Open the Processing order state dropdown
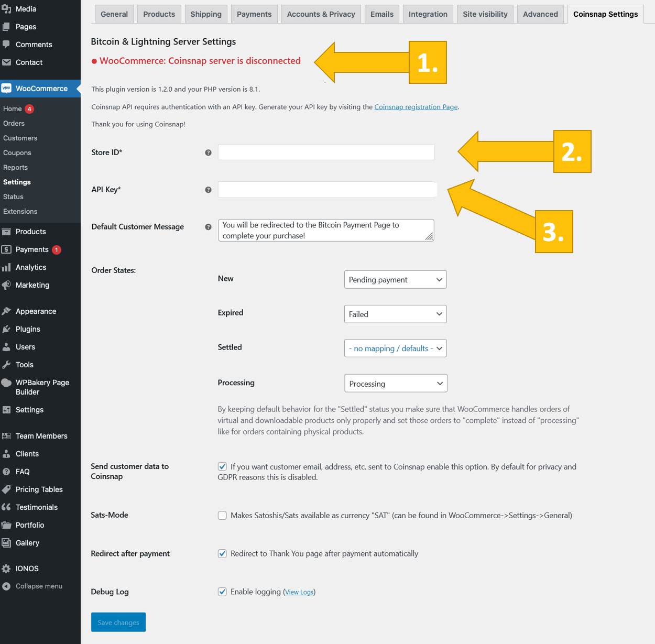 coord(396,384)
